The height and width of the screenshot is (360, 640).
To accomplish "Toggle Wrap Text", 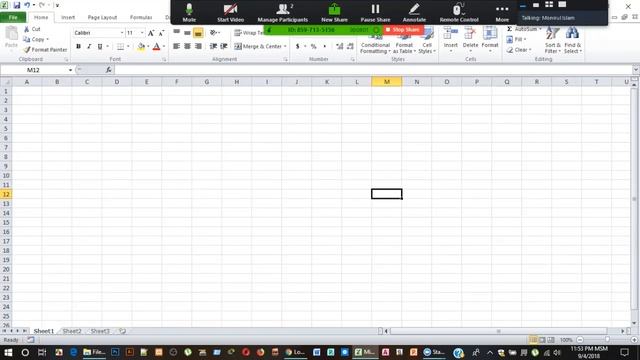I will 250,33.
